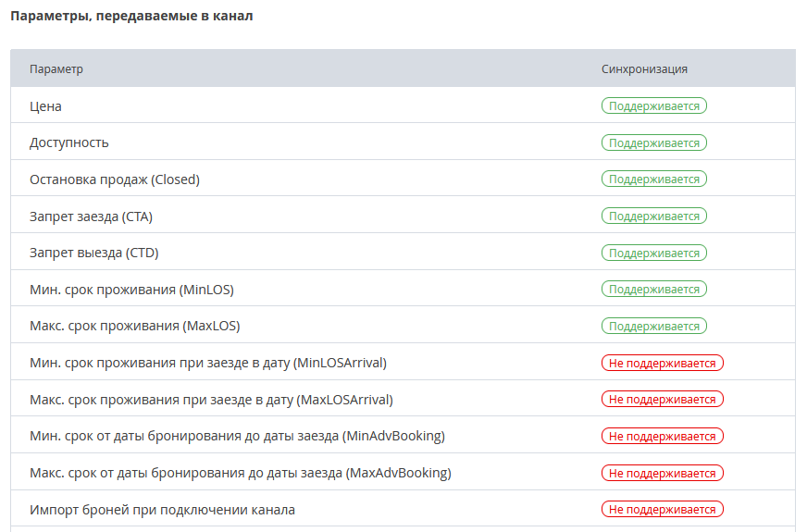Select the Цена parameter row label
The width and height of the screenshot is (807, 532).
(x=45, y=106)
